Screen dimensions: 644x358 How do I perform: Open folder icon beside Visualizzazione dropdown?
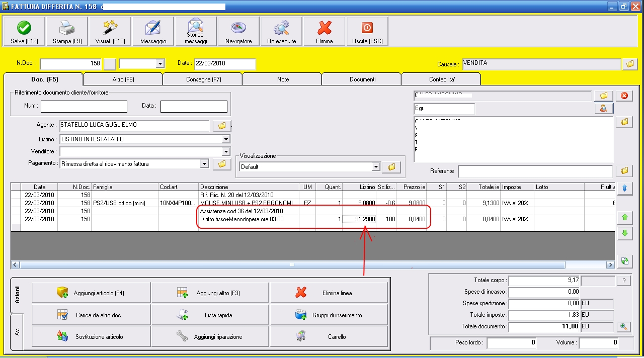tap(391, 167)
